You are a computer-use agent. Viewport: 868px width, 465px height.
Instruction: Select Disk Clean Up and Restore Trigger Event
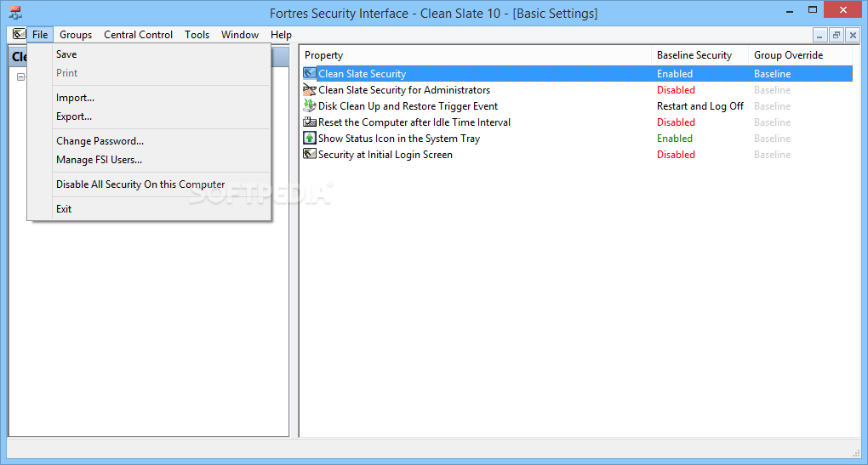[408, 105]
